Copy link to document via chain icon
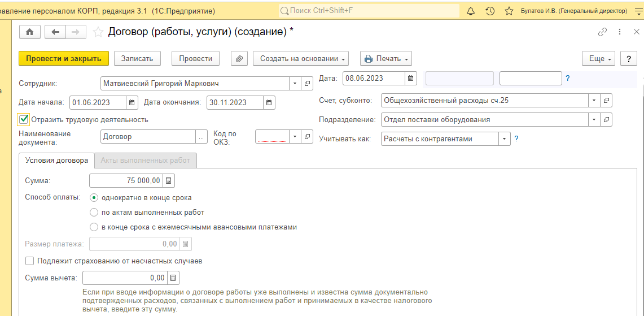This screenshot has width=644, height=316. click(x=602, y=32)
